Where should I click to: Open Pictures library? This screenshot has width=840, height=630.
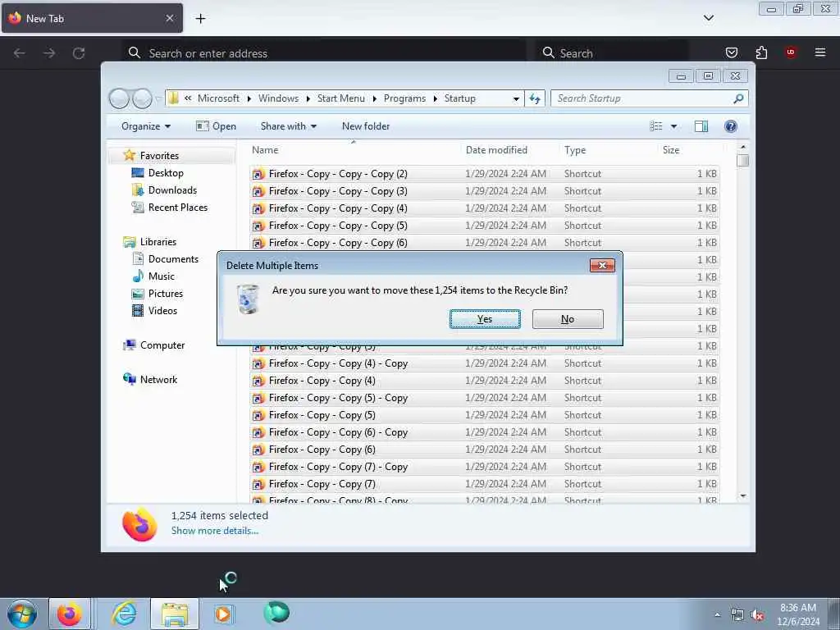pos(166,294)
